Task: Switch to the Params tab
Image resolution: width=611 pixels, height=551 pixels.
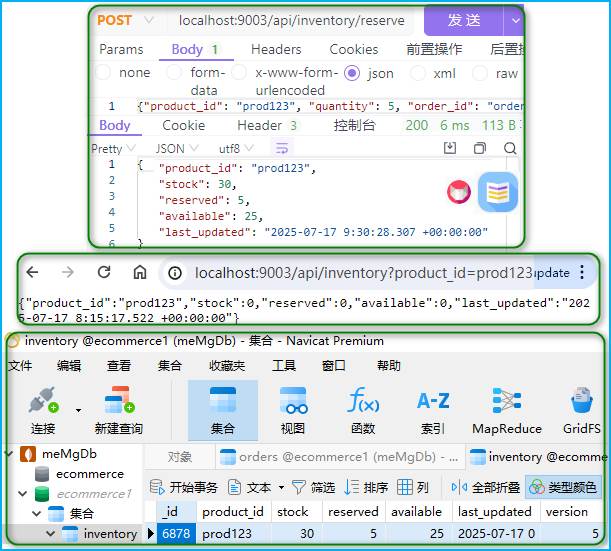Action: click(x=121, y=49)
